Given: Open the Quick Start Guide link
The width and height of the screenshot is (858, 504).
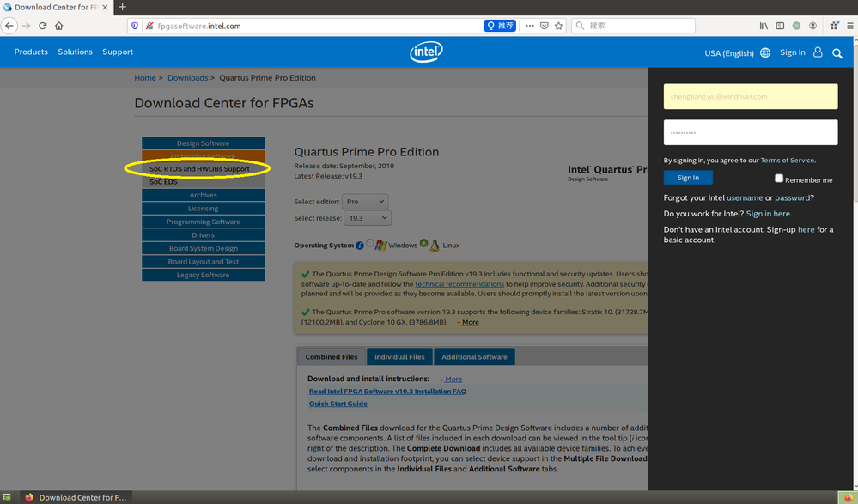Looking at the screenshot, I should 338,404.
